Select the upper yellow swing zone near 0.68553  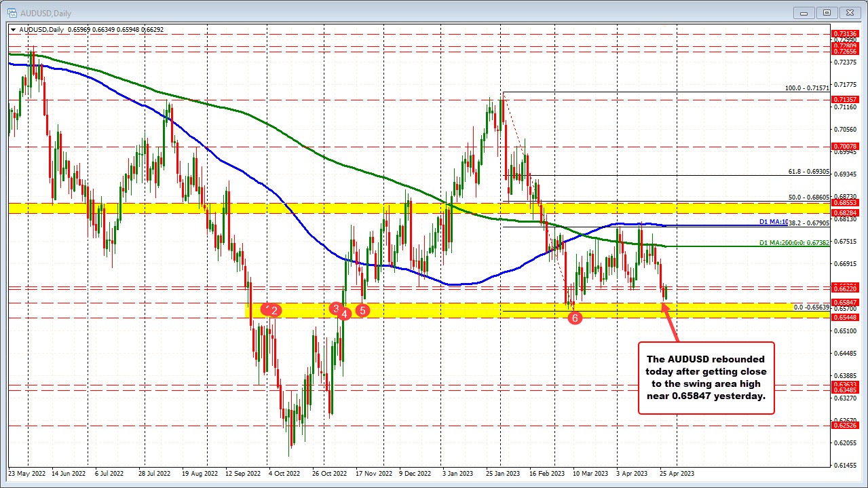click(419, 208)
